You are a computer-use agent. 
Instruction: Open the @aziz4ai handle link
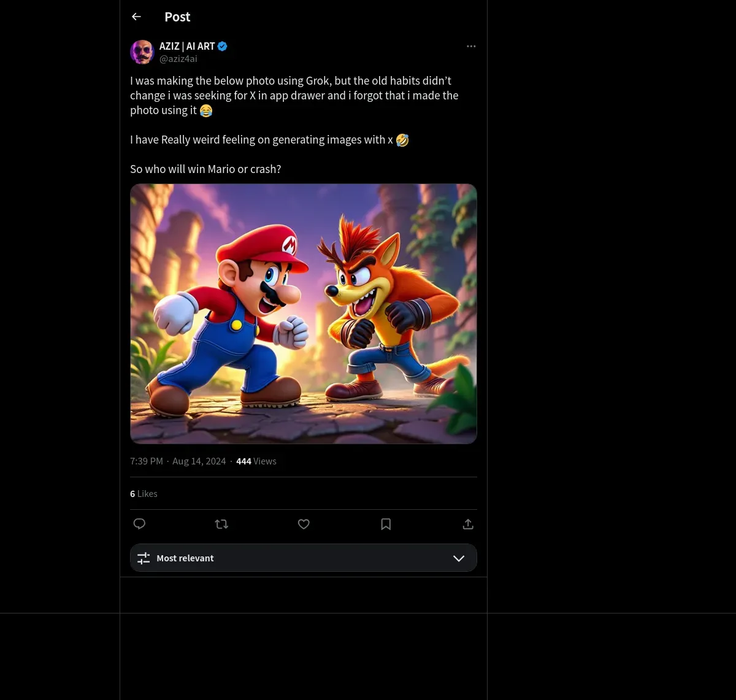pyautogui.click(x=178, y=59)
